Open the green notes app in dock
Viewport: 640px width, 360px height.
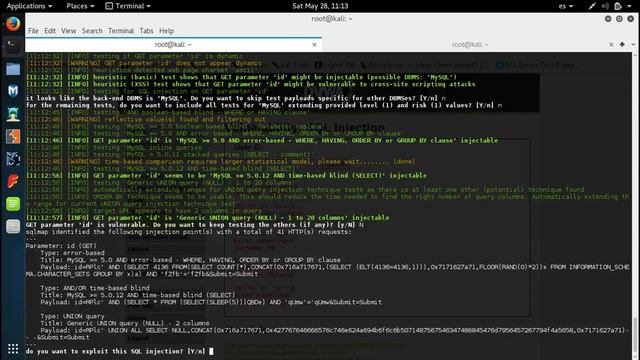point(13,204)
